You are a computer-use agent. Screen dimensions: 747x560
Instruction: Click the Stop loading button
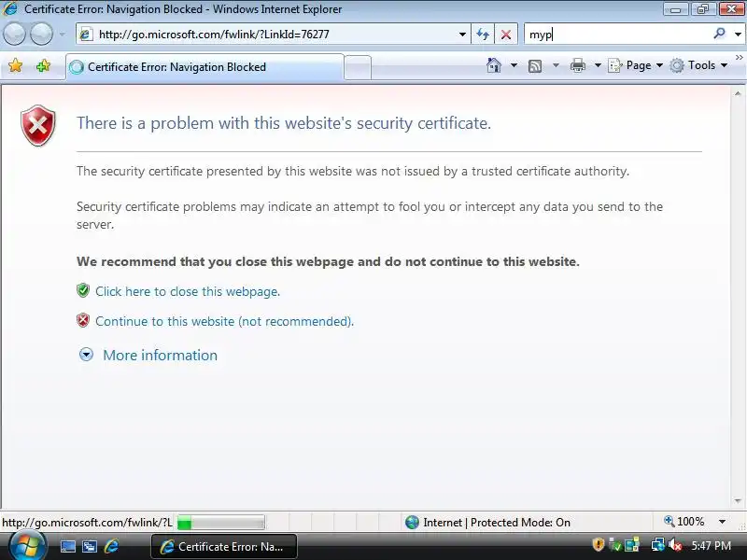506,35
